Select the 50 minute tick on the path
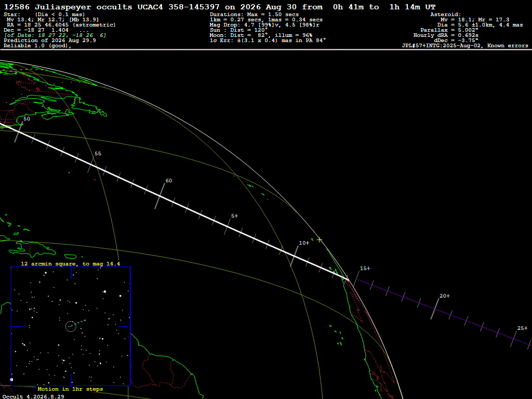532x399 pixels. pos(19,132)
